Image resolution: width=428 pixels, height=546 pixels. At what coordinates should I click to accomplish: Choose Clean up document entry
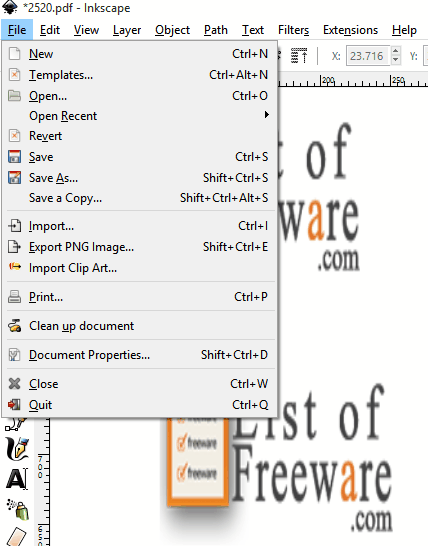140,326
